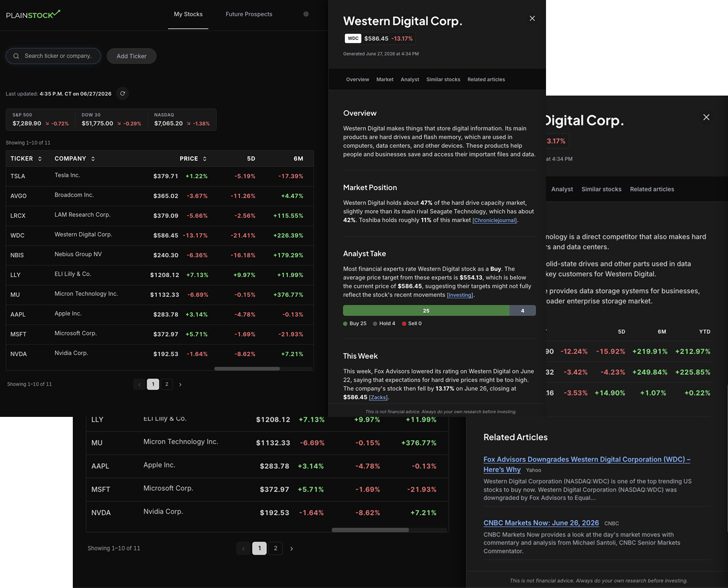
Task: Close the enlarged Digital Corp. panel on the right
Action: [706, 117]
